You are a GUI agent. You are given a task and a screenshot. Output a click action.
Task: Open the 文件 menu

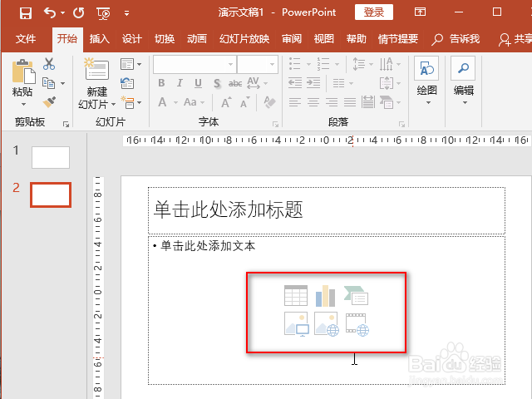click(26, 39)
